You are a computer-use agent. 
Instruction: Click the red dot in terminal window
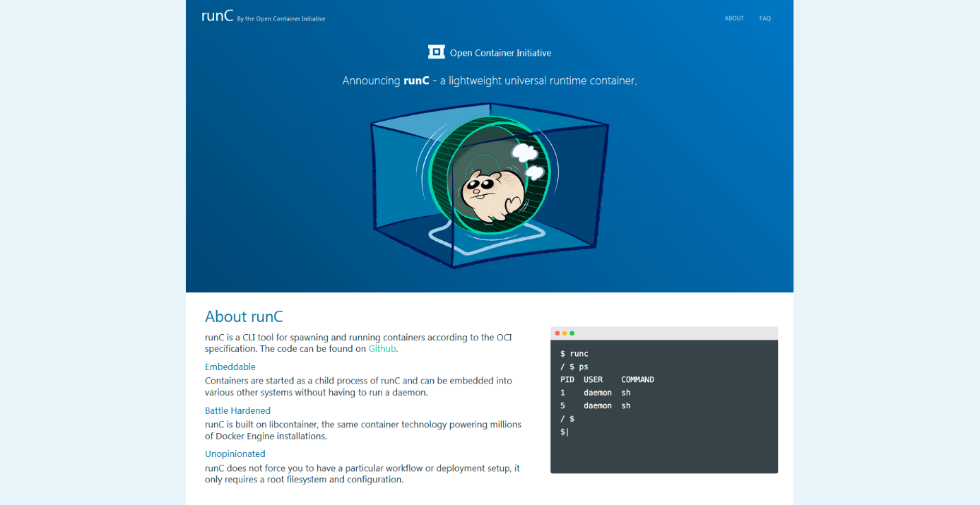(557, 333)
